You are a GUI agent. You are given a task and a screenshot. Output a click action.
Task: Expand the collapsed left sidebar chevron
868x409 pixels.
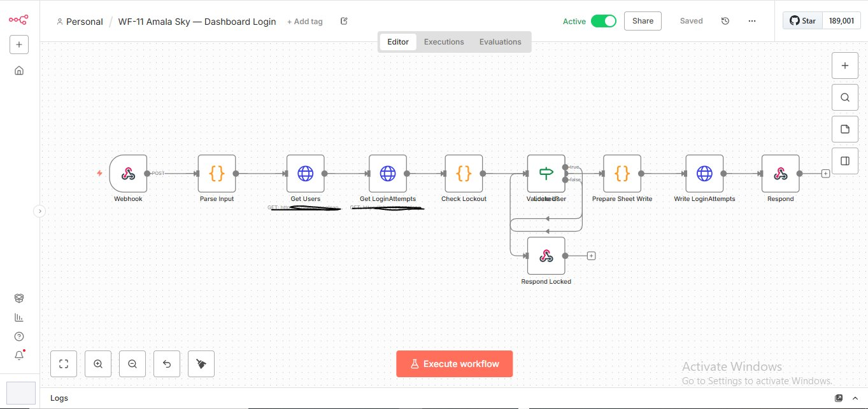tap(39, 211)
